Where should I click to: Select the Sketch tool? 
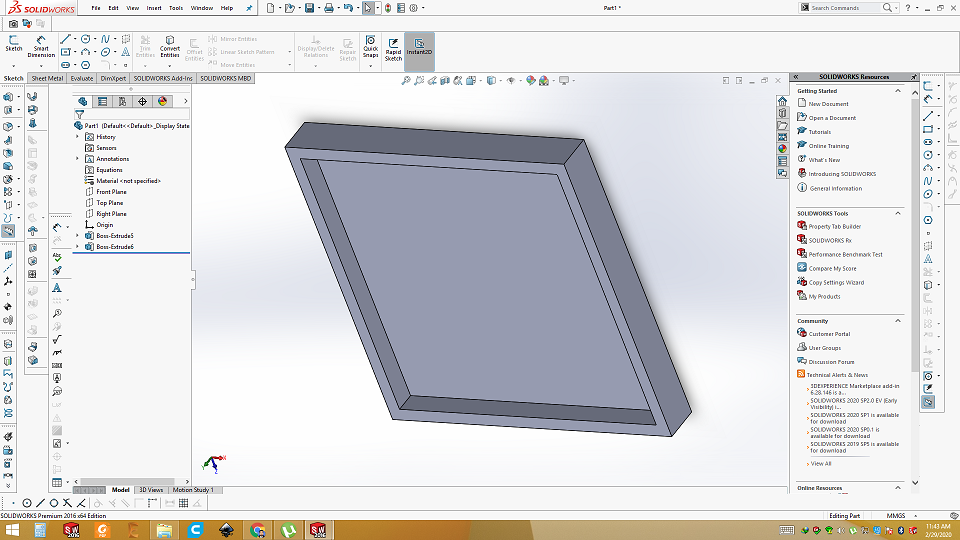point(13,44)
